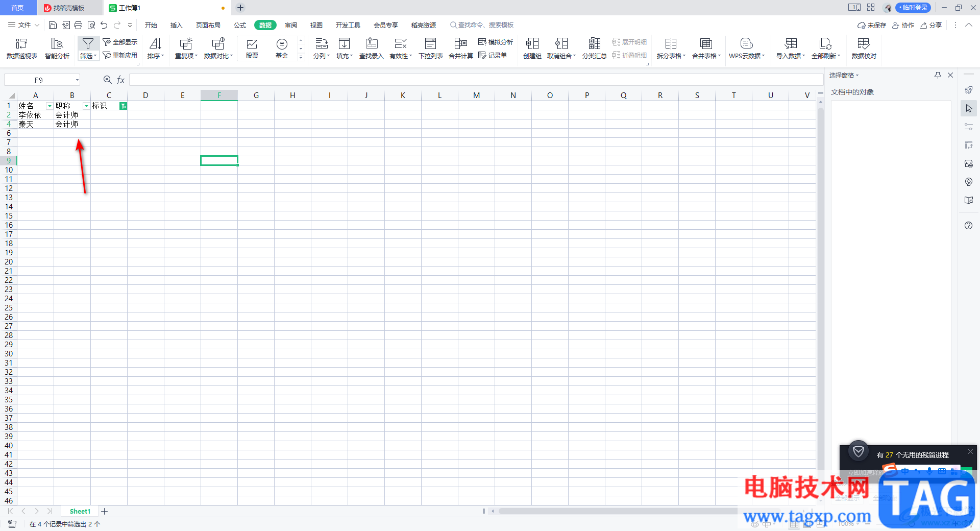Insert 股票 stock data type

252,49
